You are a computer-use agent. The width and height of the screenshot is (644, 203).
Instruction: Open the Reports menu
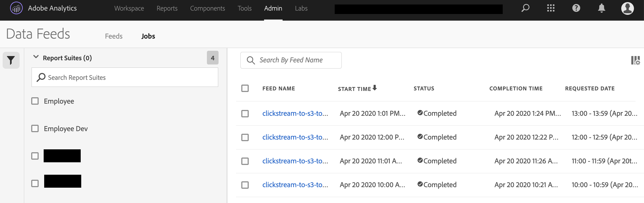coord(167,8)
